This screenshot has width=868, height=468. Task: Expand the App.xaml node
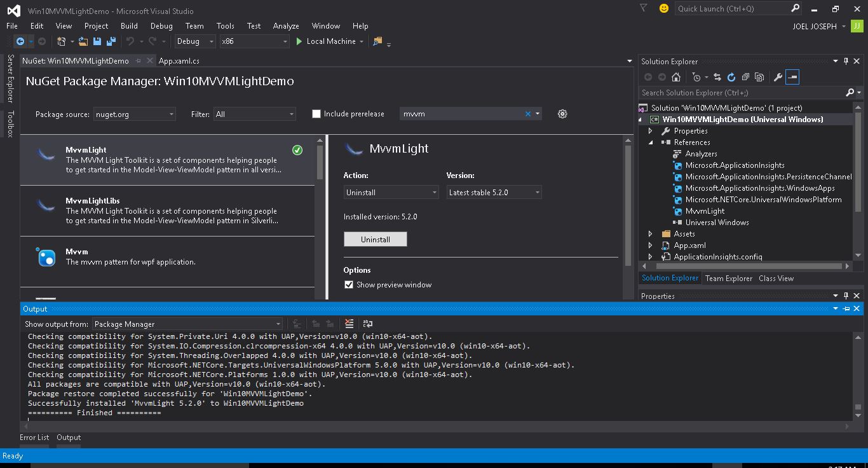coord(650,245)
